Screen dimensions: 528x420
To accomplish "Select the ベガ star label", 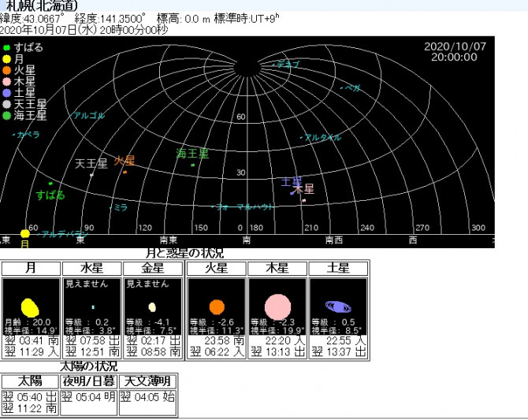I will click(x=352, y=88).
